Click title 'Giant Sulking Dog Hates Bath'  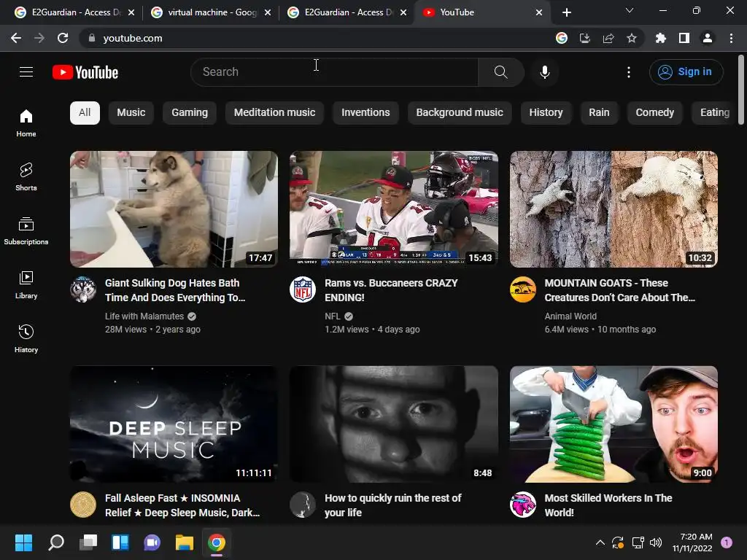point(175,290)
